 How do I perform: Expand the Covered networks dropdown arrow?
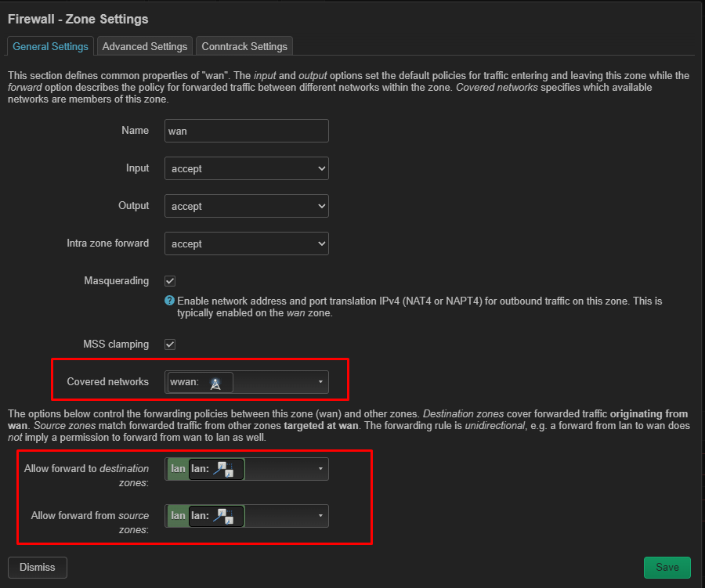(x=320, y=382)
